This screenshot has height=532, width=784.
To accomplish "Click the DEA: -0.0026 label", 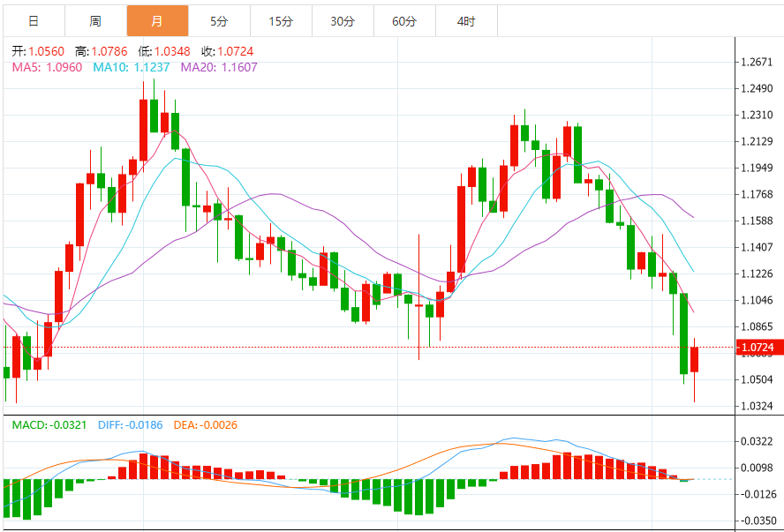I will tap(207, 425).
